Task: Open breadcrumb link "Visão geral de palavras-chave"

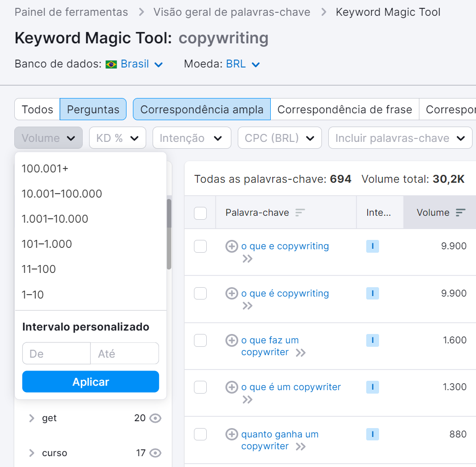Action: 231,12
